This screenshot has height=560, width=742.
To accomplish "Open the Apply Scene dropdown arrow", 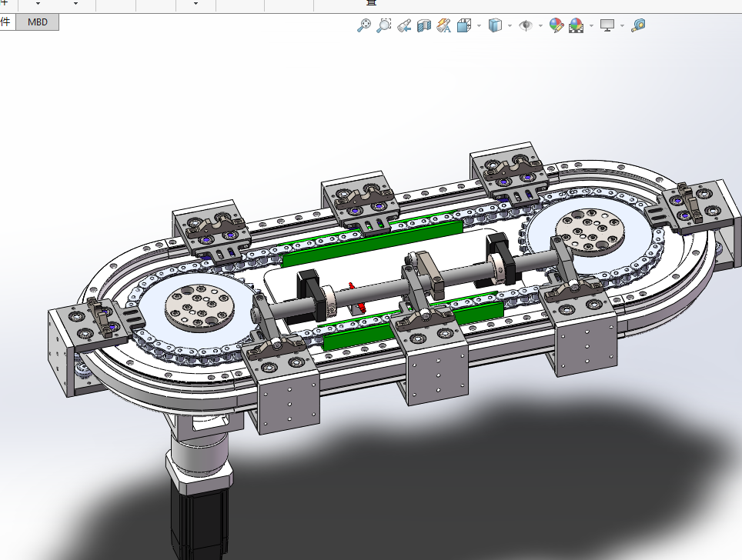I will tap(591, 26).
